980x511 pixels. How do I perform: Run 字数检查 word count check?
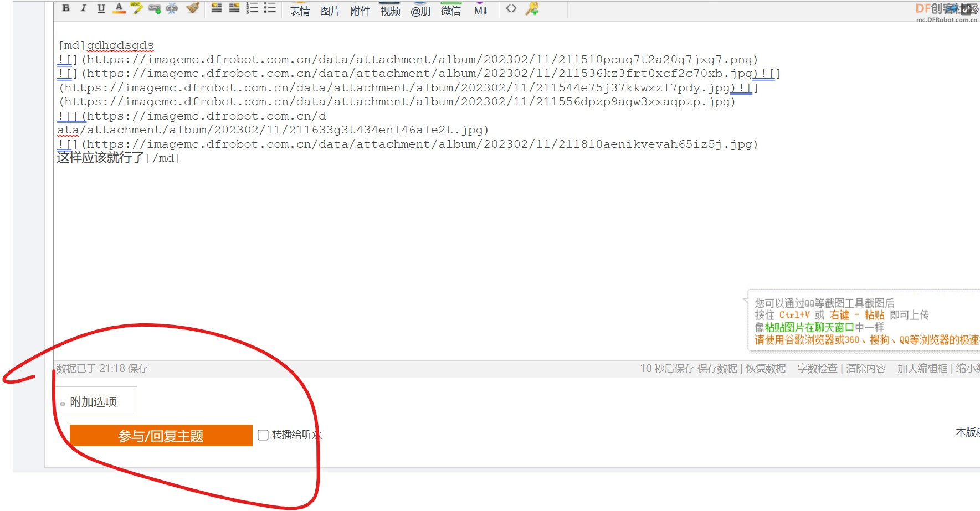(x=818, y=369)
